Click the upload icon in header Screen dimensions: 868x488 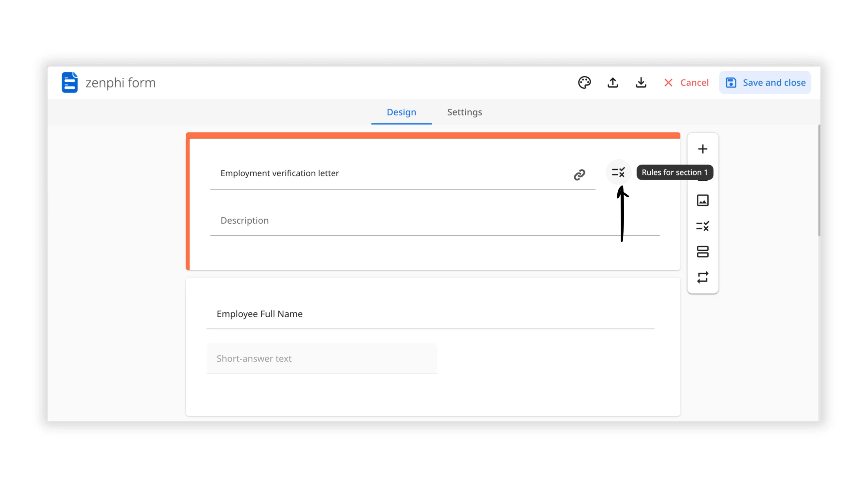point(612,83)
